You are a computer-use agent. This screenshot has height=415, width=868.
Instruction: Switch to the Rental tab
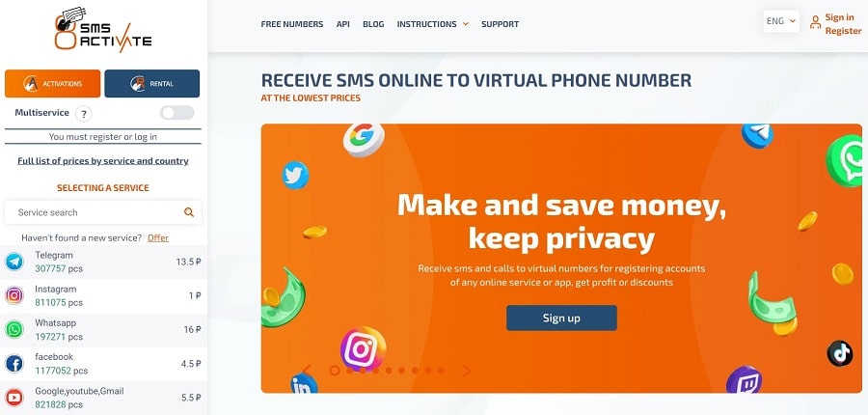coord(151,84)
